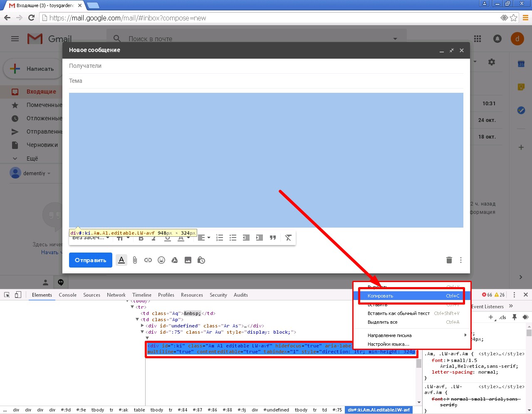Toggle the .cls element classes button

point(503,317)
